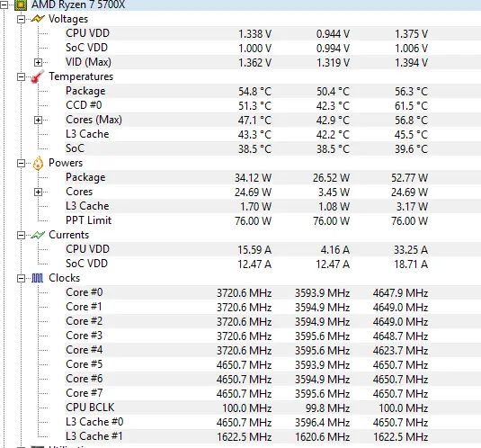The height and width of the screenshot is (448, 481).
Task: Click the 1.394 V VID max value
Action: pyautogui.click(x=412, y=63)
